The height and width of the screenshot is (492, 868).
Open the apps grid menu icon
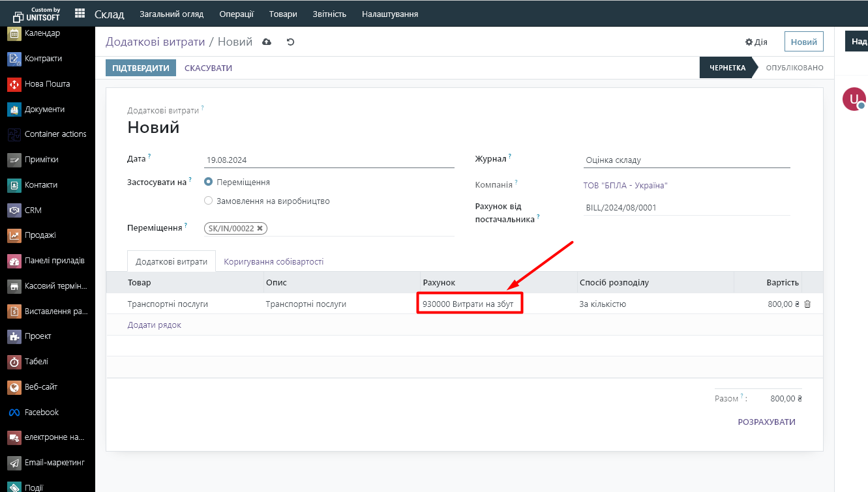[x=80, y=14]
